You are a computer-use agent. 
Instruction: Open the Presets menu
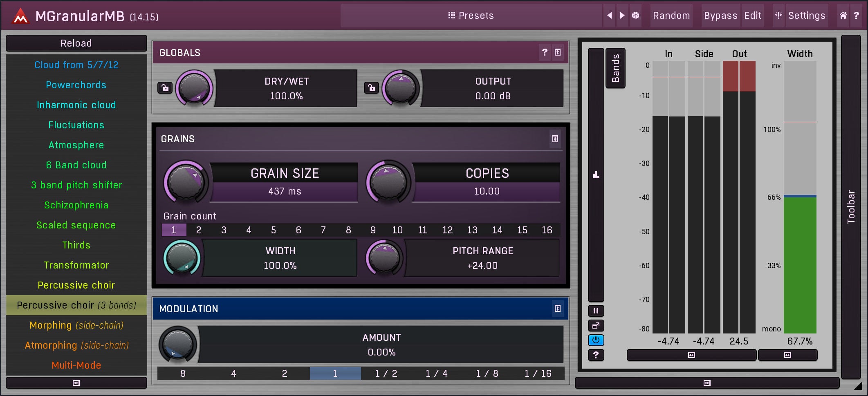[x=471, y=16]
